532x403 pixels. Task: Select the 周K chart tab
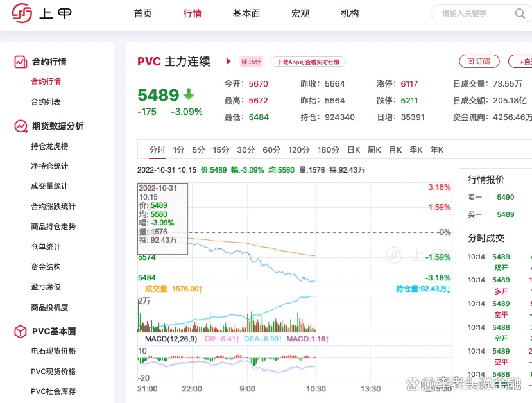tap(375, 150)
